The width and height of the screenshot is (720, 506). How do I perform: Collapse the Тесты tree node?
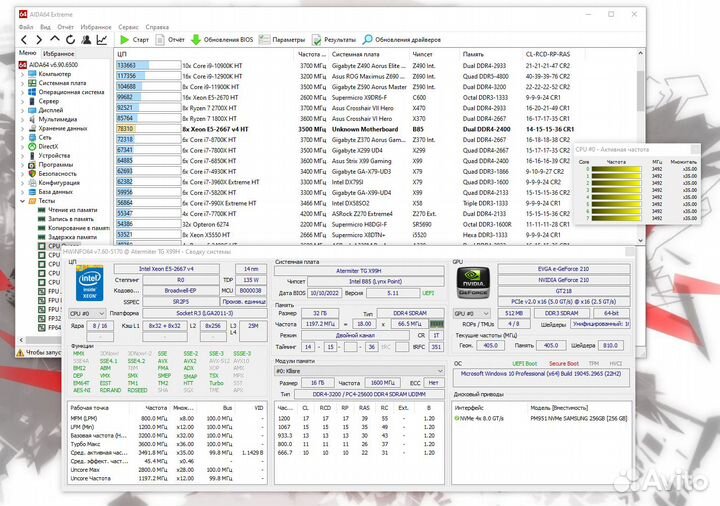pos(22,201)
